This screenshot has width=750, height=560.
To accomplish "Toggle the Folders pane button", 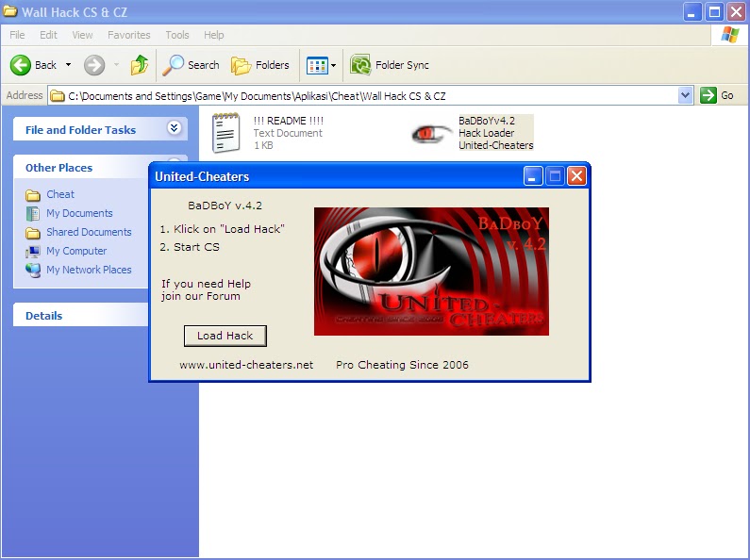I will pos(260,65).
